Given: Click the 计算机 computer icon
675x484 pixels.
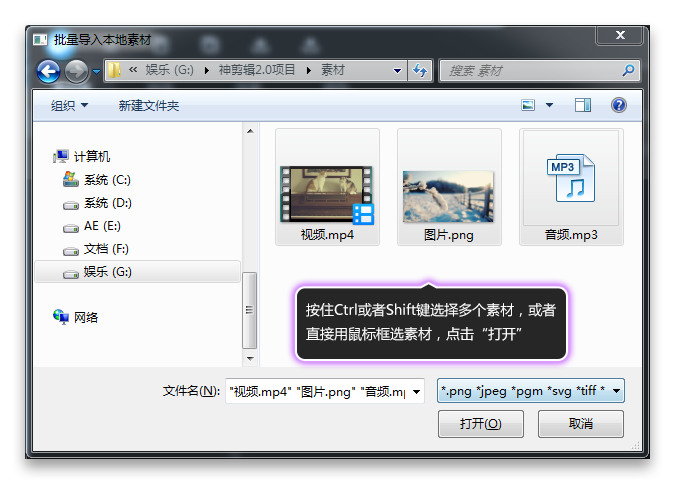Looking at the screenshot, I should [x=61, y=156].
